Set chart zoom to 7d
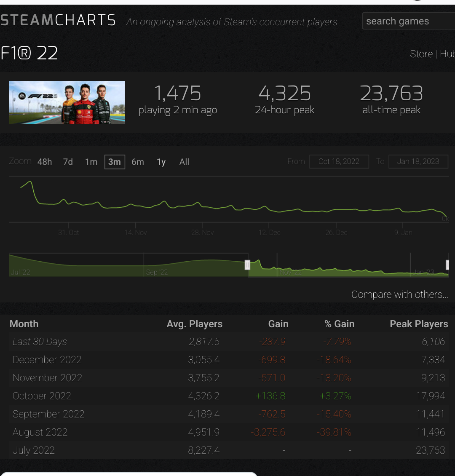 point(68,162)
